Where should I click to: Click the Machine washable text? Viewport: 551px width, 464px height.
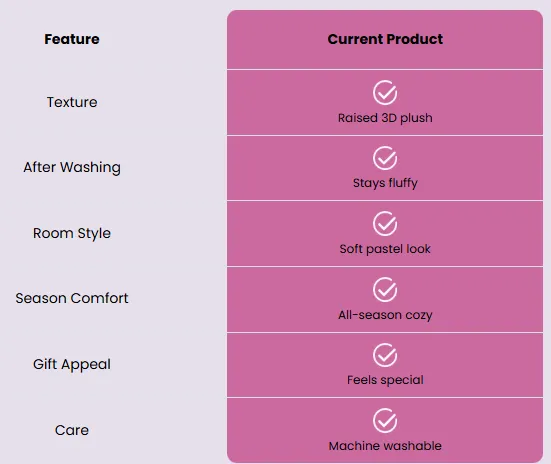(x=385, y=446)
